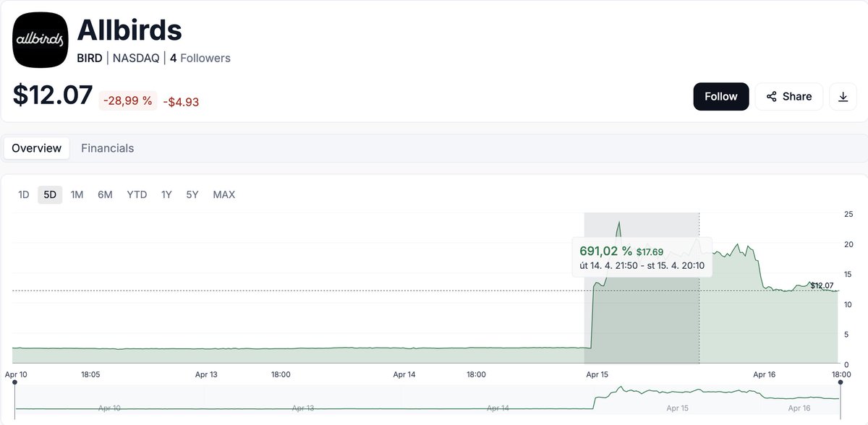Screen dimensions: 868x425
Task: Click the left range slider handle
Action: click(x=15, y=382)
